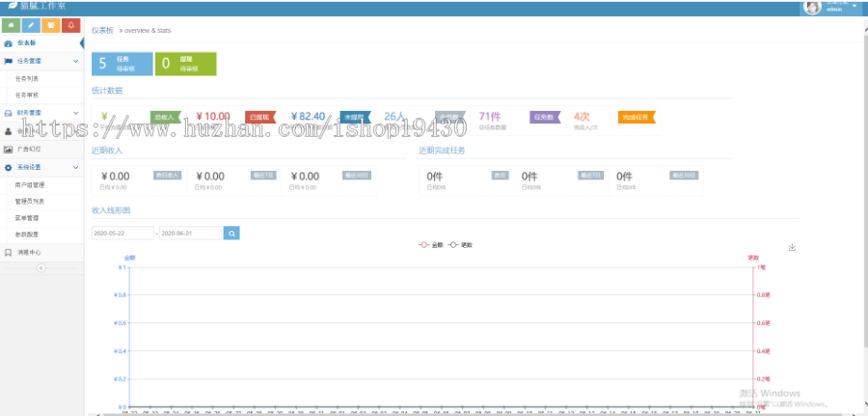Click the green home shortcut icon

pos(11,25)
